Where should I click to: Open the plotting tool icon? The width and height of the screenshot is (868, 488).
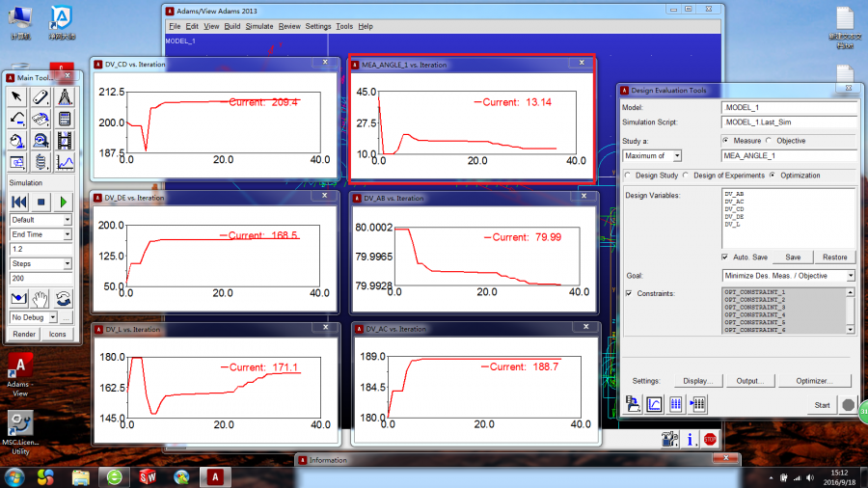point(65,162)
